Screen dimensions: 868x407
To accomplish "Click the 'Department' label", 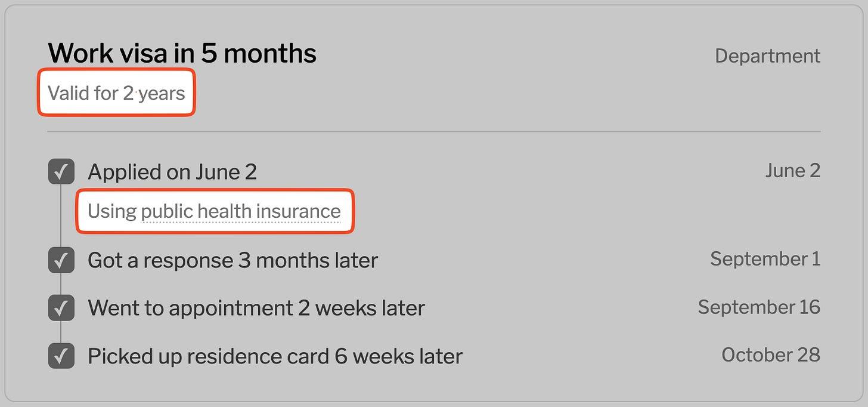I will coord(767,55).
